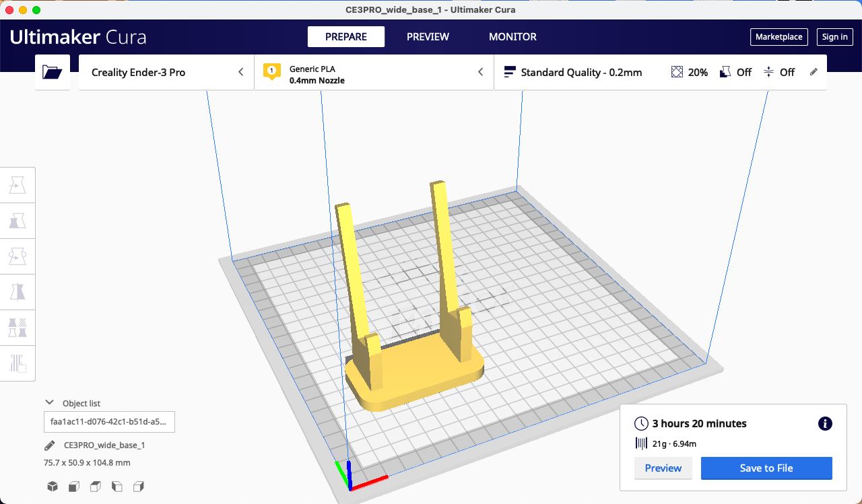The width and height of the screenshot is (862, 504).
Task: Open the Standard Quality - 0.2mm profile panel
Action: tap(661, 73)
